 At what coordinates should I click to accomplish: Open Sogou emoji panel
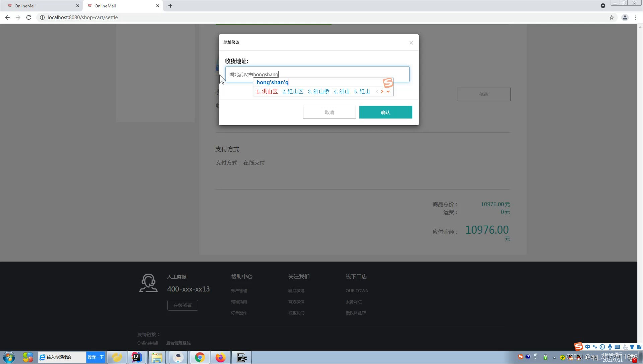tap(602, 347)
